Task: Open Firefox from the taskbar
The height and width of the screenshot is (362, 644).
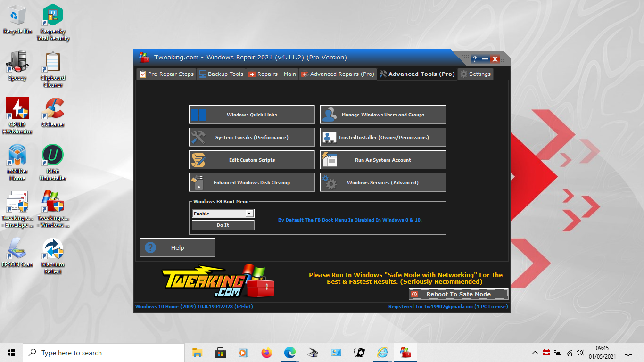Action: [266, 353]
